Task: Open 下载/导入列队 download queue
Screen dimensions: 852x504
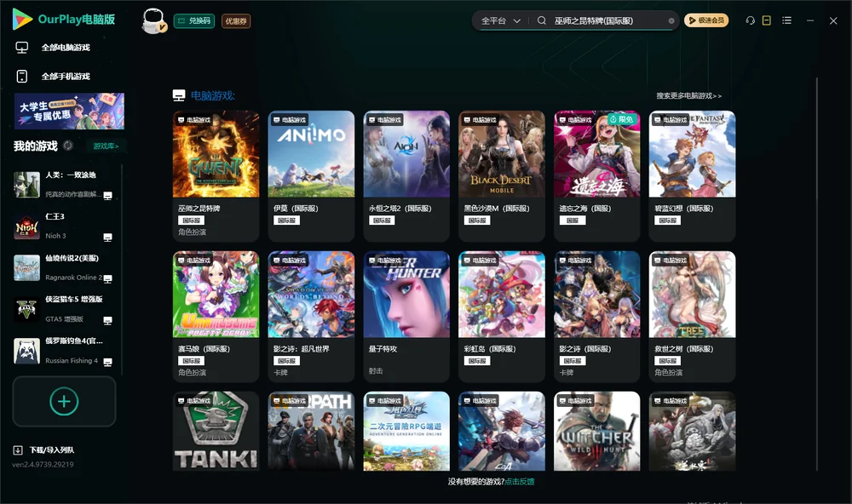Action: [x=52, y=450]
